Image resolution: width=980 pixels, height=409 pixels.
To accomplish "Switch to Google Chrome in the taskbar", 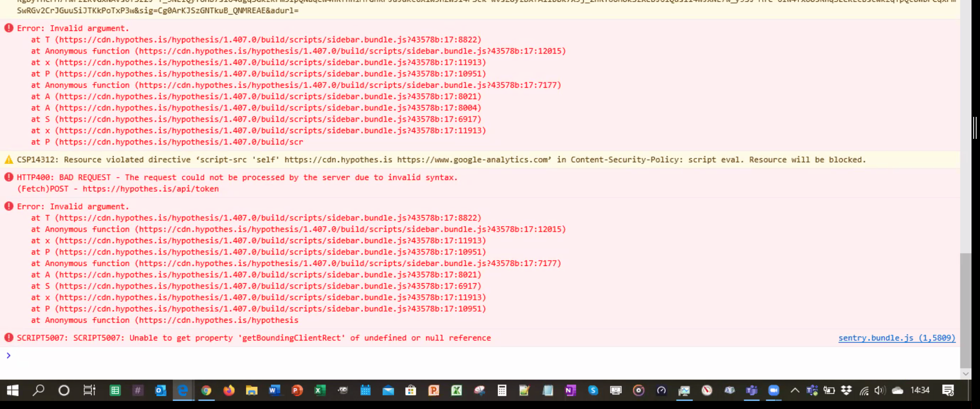I will coord(206,390).
